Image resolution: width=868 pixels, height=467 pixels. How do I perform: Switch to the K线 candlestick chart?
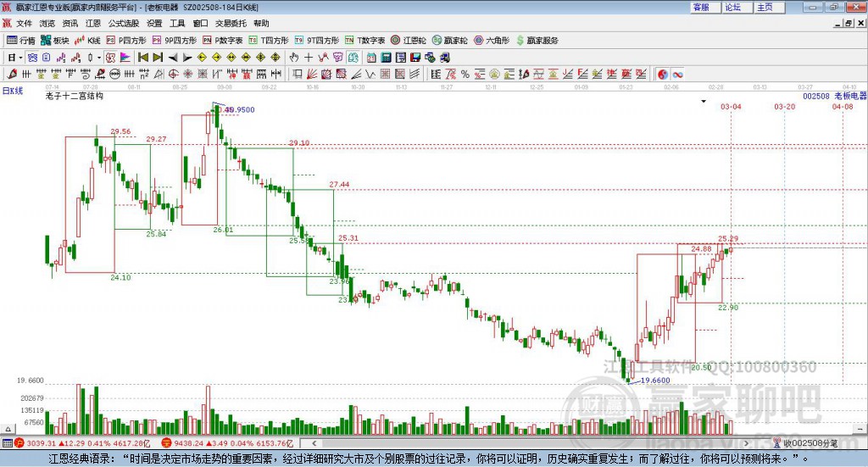[x=87, y=41]
